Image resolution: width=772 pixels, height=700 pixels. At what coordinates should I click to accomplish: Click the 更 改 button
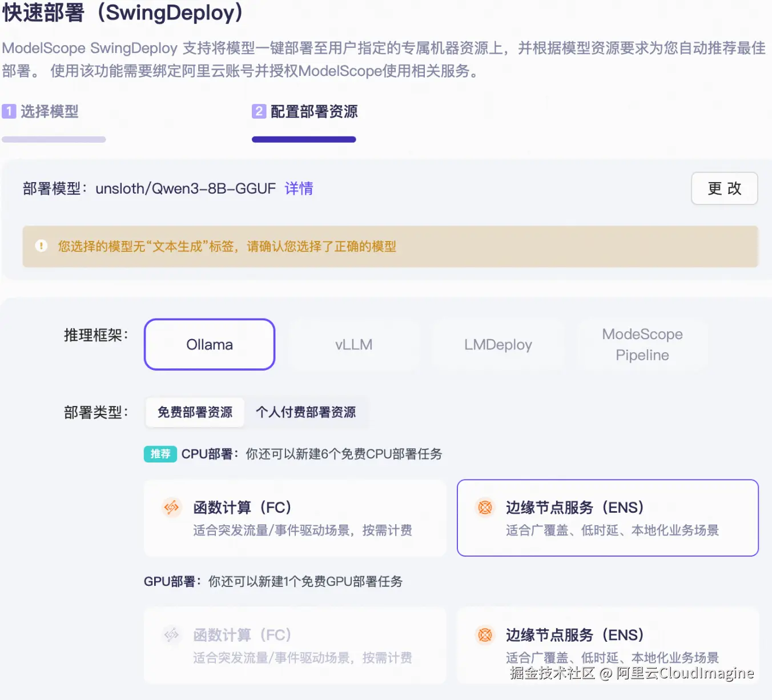pyautogui.click(x=724, y=188)
